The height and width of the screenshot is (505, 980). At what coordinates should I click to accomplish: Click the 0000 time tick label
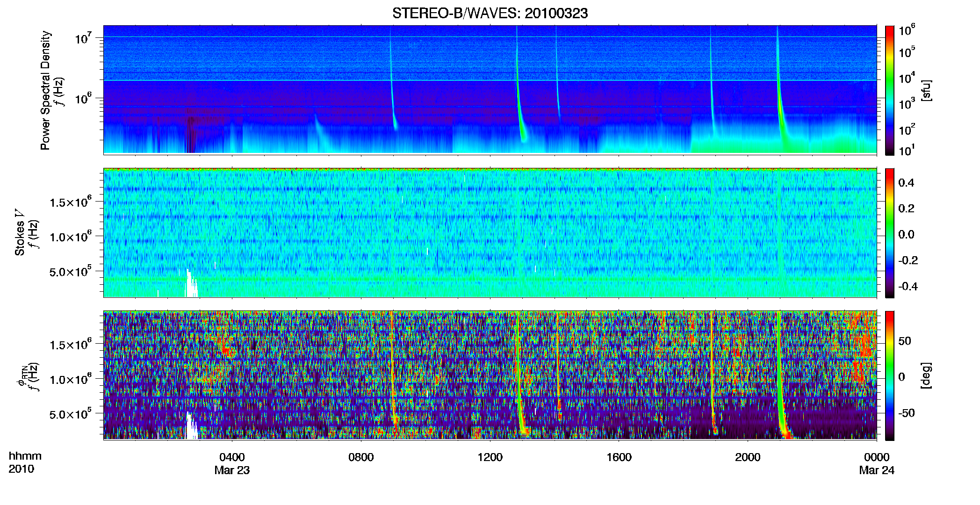pyautogui.click(x=877, y=457)
